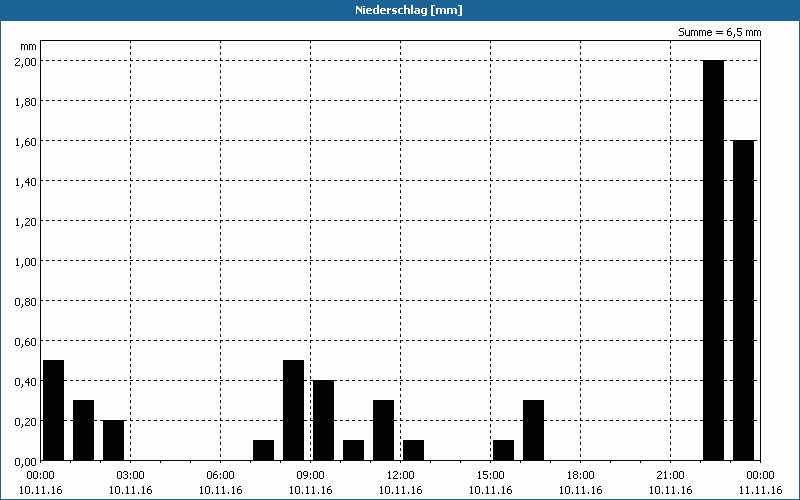Click the 0,00 y-axis value
800x500 pixels.
pos(26,462)
